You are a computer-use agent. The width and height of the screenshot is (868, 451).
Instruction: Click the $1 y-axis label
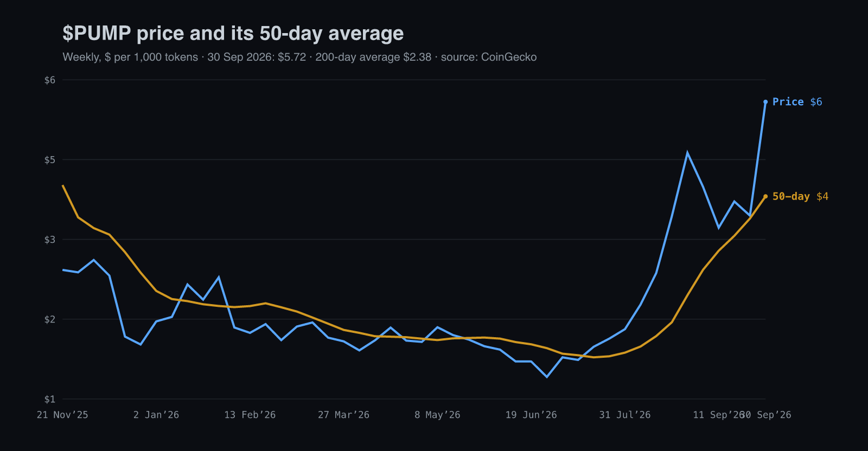50,400
